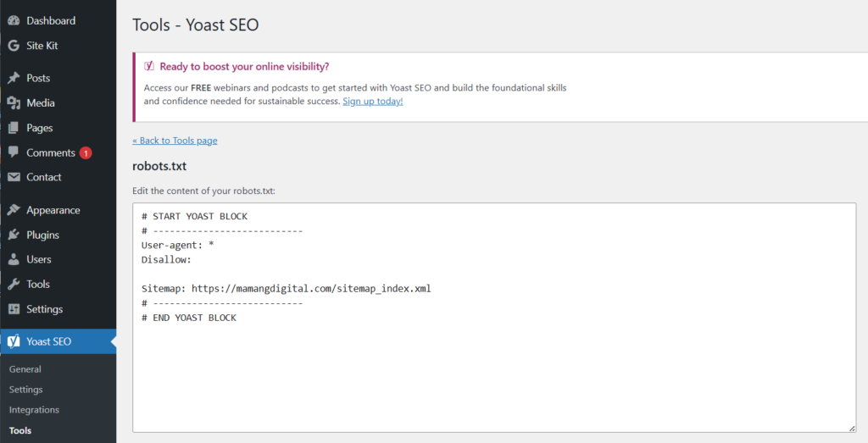
Task: Click the Users person icon
Action: point(14,259)
